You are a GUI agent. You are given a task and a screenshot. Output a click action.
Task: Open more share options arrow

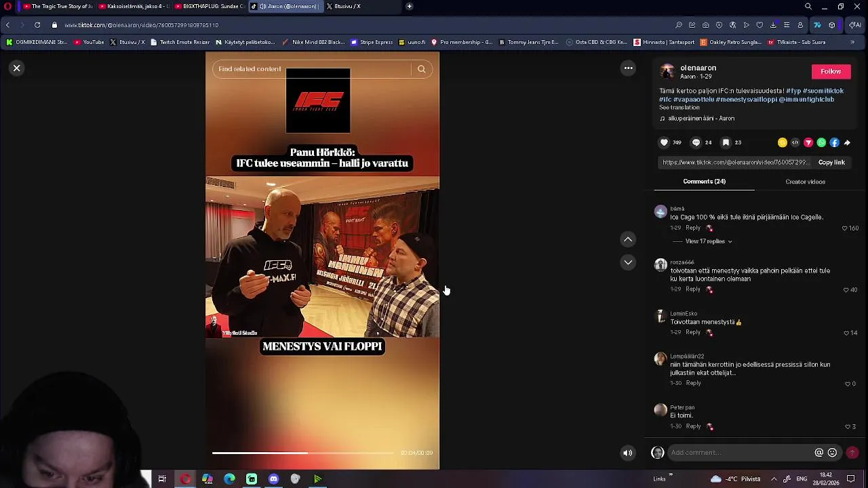[x=847, y=143]
